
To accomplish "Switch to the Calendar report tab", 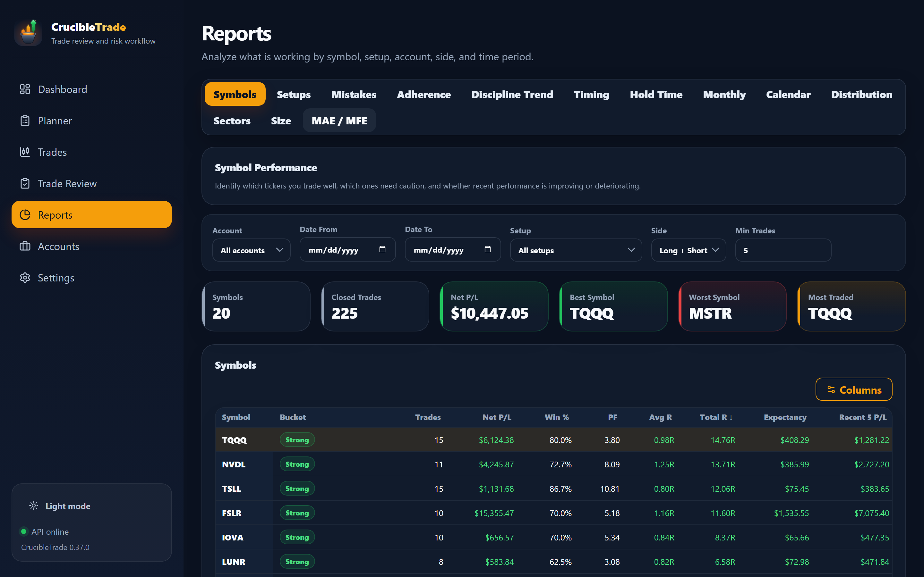I will [x=788, y=94].
